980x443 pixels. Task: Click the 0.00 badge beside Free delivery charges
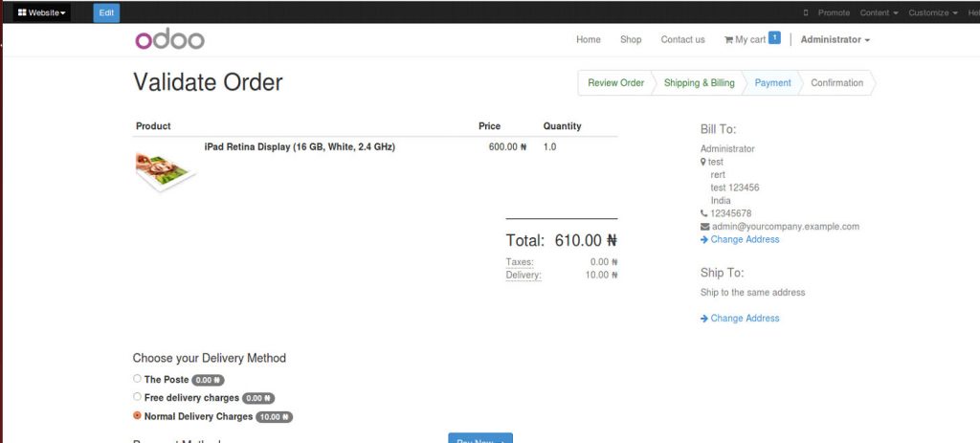pos(258,398)
